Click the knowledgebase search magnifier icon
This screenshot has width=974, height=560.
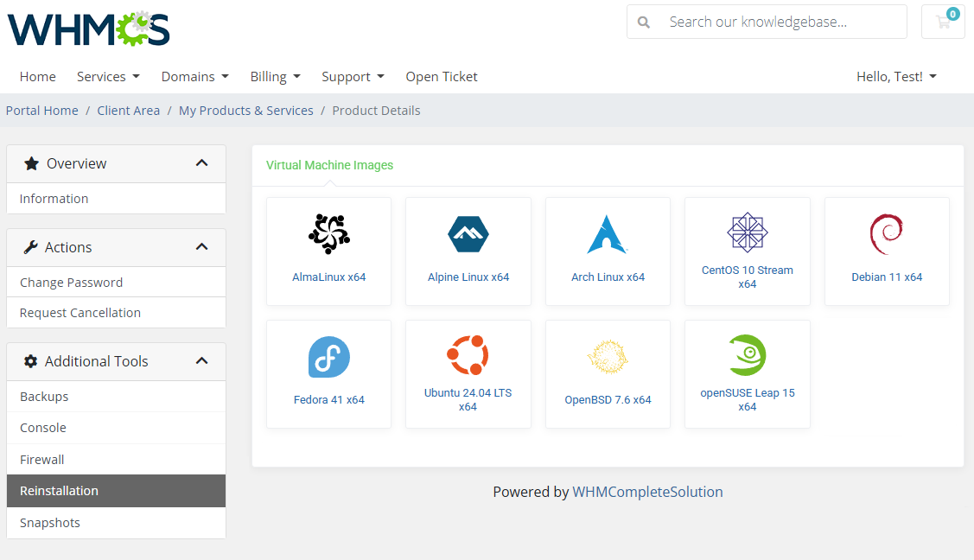(645, 22)
